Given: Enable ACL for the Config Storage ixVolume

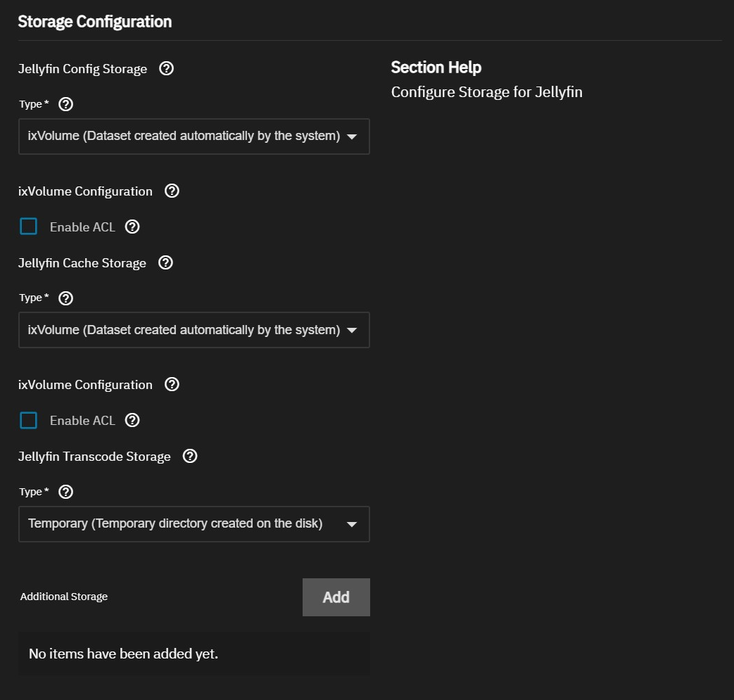Looking at the screenshot, I should tap(28, 226).
